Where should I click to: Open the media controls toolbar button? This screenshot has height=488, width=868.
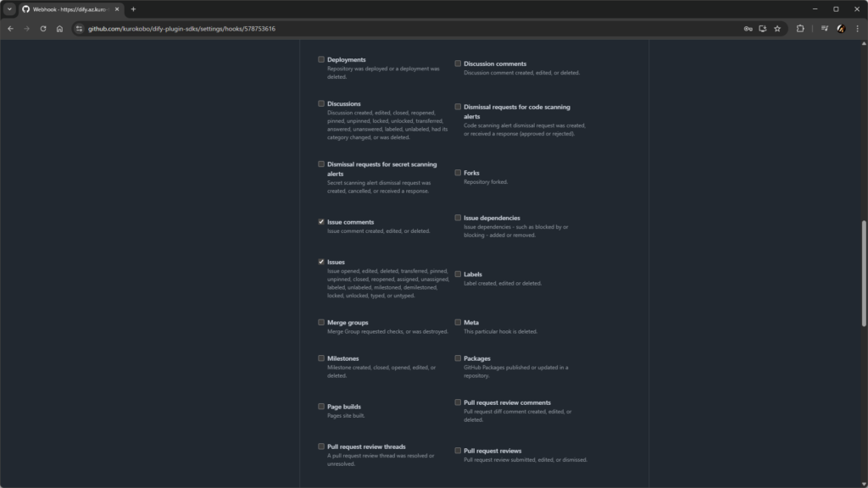[824, 28]
